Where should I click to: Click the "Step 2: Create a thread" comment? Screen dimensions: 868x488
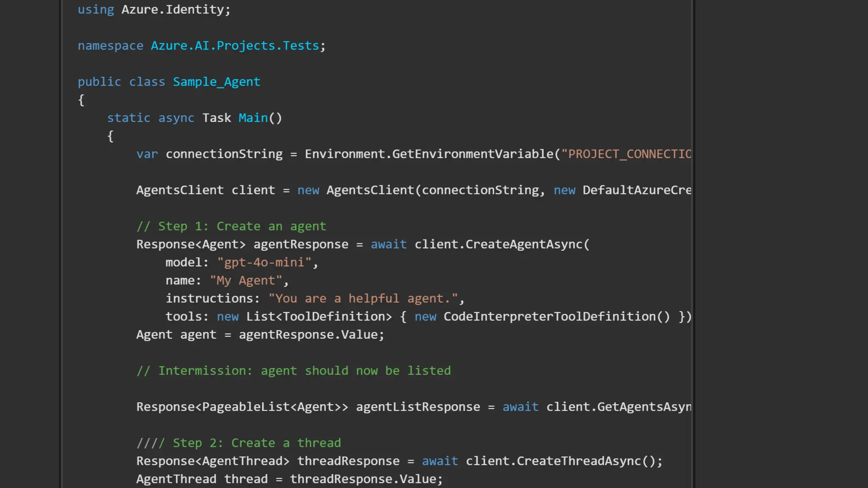(239, 443)
